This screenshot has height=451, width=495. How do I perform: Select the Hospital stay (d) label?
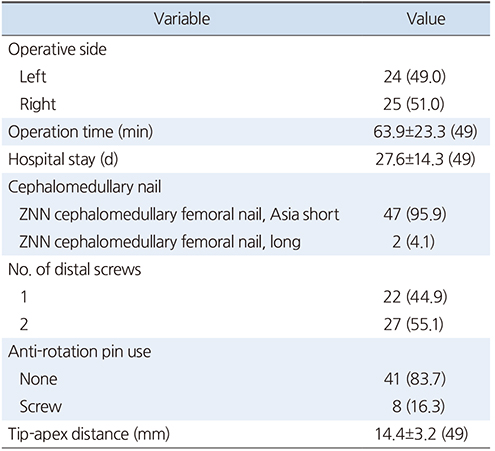tap(63, 160)
